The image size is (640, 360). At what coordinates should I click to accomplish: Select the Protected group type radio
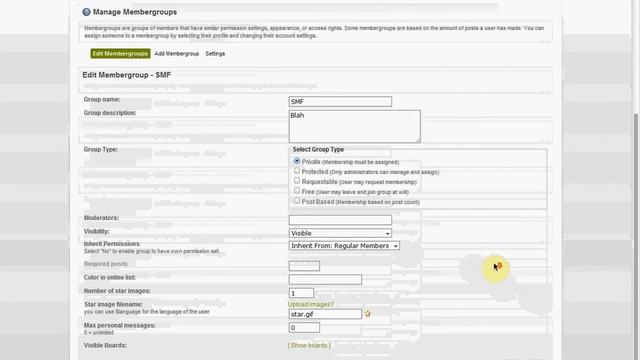(x=297, y=171)
